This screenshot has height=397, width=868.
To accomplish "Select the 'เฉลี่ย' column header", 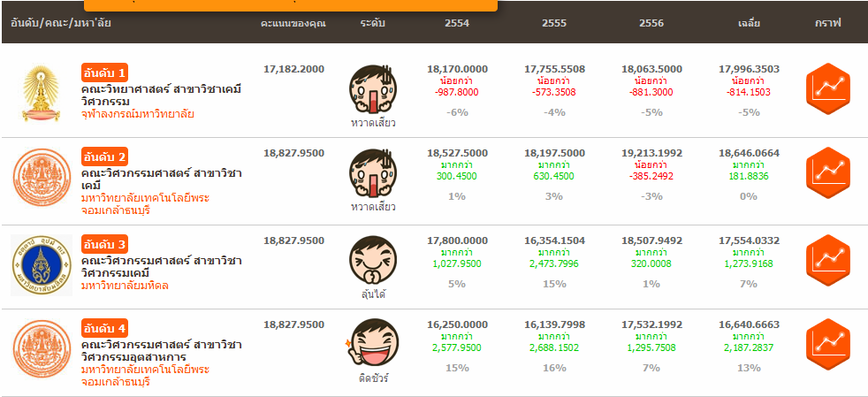I will click(749, 23).
